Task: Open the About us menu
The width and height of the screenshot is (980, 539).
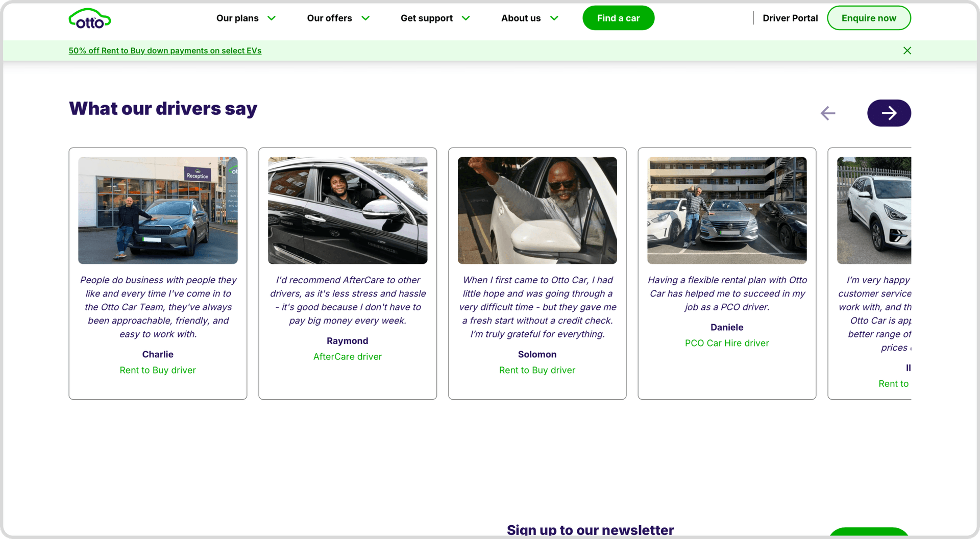Action: tap(521, 18)
